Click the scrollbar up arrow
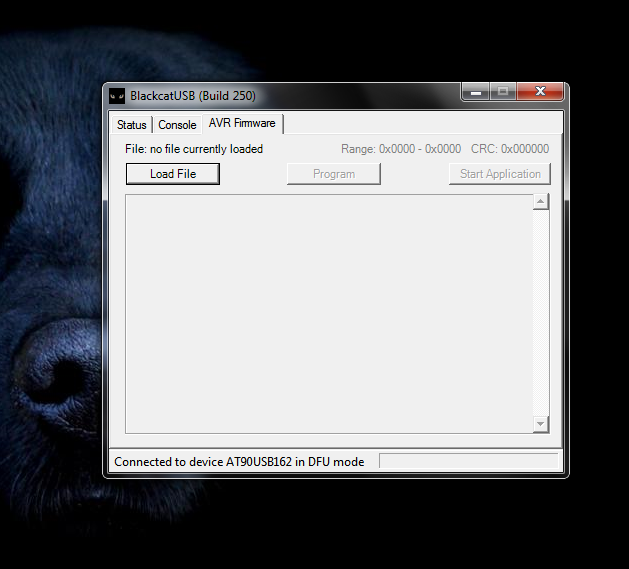629x569 pixels. tap(541, 203)
